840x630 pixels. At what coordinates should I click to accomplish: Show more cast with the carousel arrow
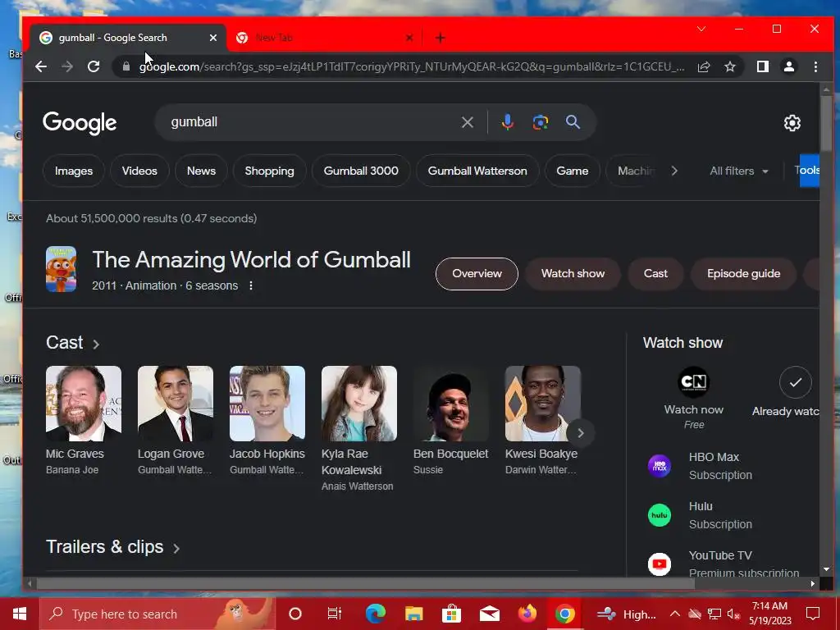580,433
